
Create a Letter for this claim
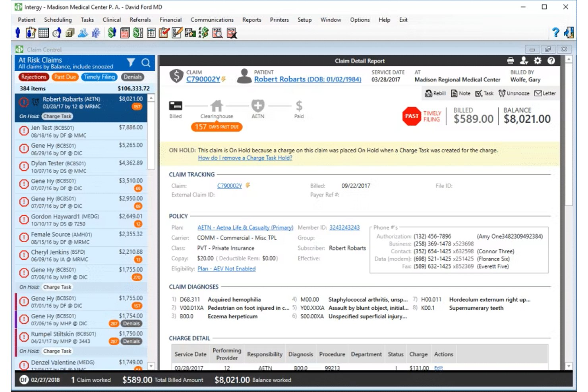click(545, 93)
